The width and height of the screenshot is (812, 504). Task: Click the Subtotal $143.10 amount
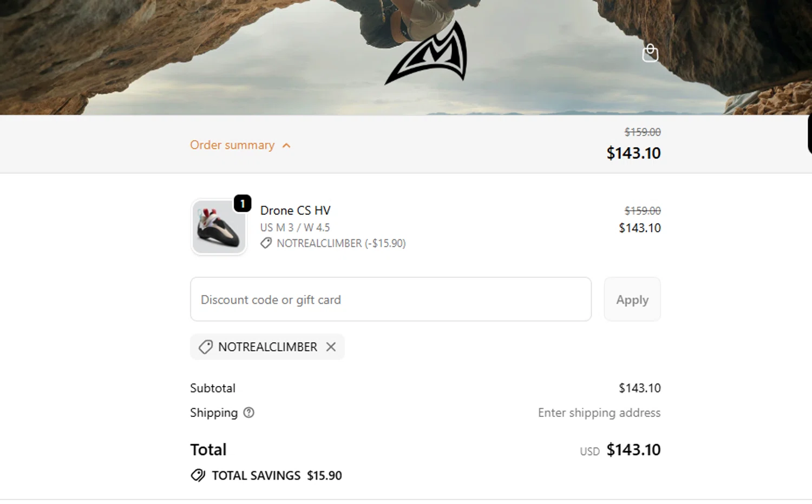(639, 388)
